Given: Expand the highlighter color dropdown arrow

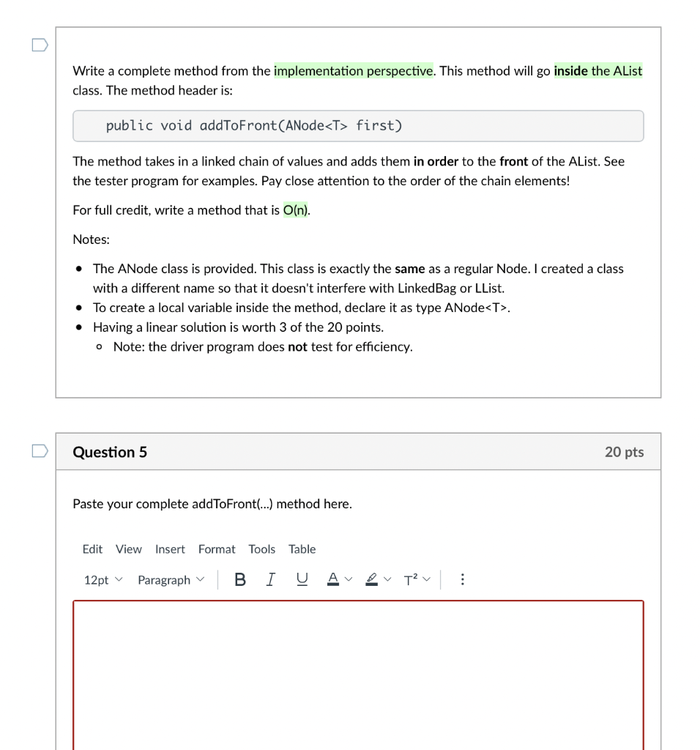Looking at the screenshot, I should point(388,579).
